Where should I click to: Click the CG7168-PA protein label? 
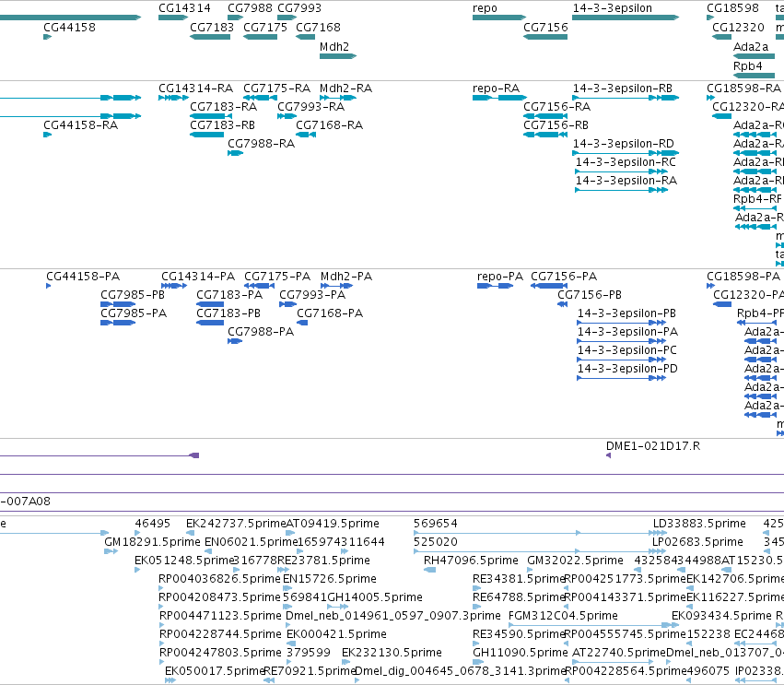330,313
